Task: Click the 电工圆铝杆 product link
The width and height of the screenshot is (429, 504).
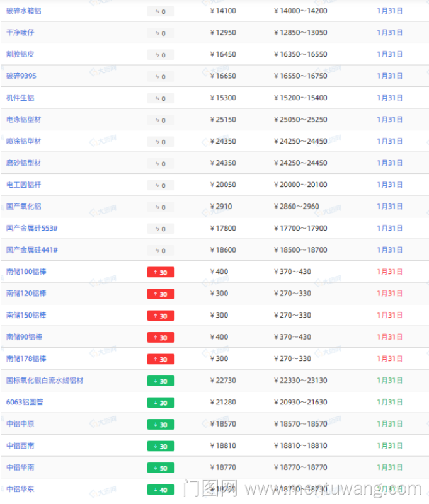Action: tap(24, 185)
